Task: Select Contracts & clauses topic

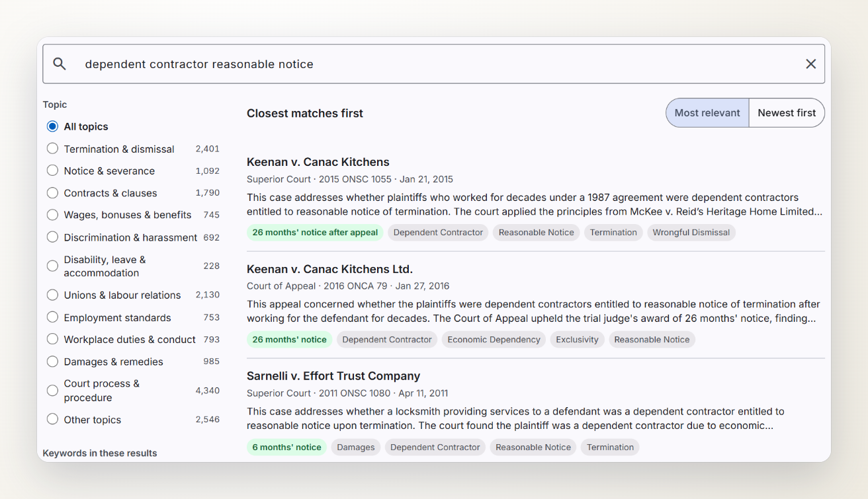Action: pyautogui.click(x=52, y=193)
